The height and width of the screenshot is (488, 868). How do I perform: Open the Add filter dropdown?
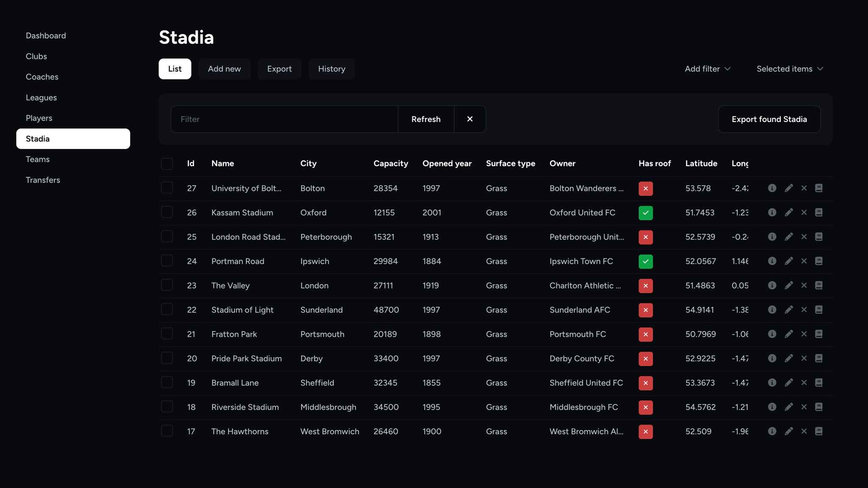coord(707,69)
